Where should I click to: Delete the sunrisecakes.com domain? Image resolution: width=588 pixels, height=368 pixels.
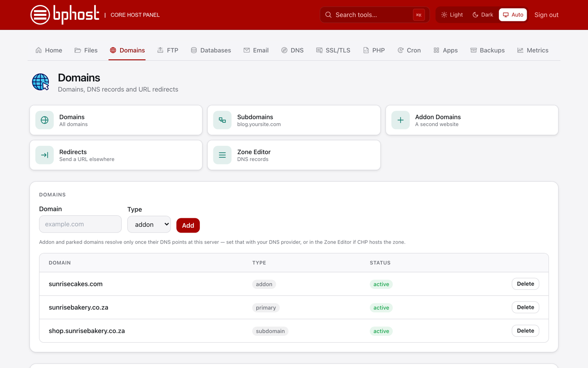[525, 284]
